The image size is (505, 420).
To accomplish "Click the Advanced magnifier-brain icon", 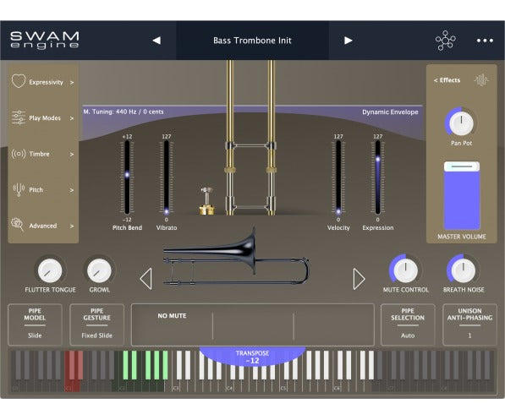I will (18, 225).
